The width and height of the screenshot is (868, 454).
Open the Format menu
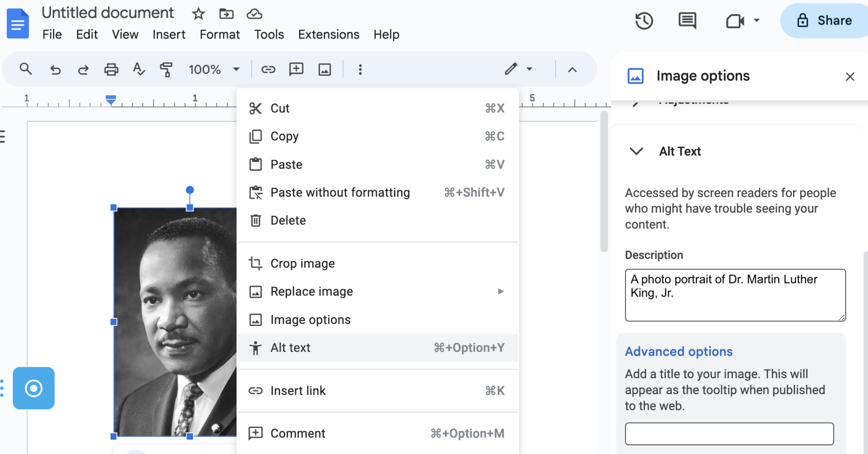point(220,34)
